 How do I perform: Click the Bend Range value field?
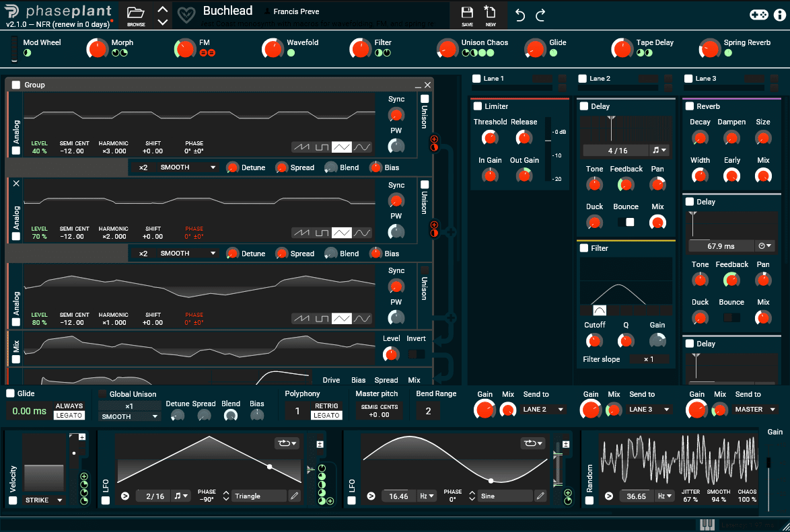tap(428, 411)
